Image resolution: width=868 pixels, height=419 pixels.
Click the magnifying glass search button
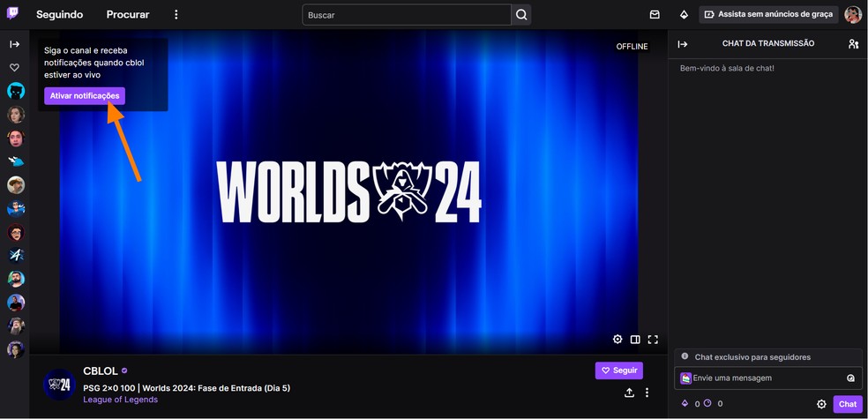521,15
